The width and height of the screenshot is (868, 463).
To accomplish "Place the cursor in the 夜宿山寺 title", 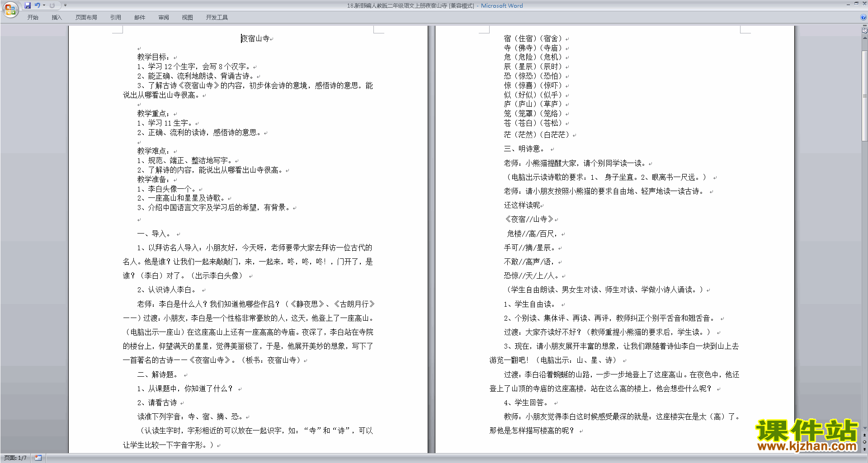I will point(255,38).
